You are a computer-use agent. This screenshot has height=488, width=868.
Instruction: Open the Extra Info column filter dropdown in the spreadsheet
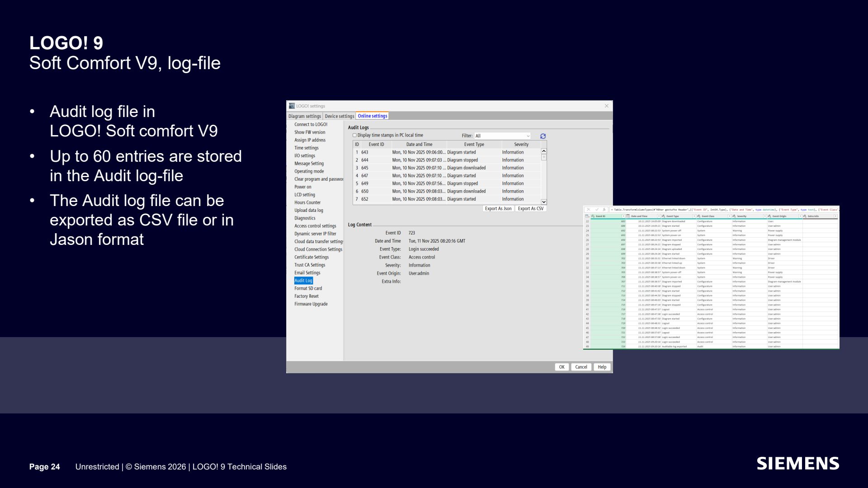pos(835,216)
